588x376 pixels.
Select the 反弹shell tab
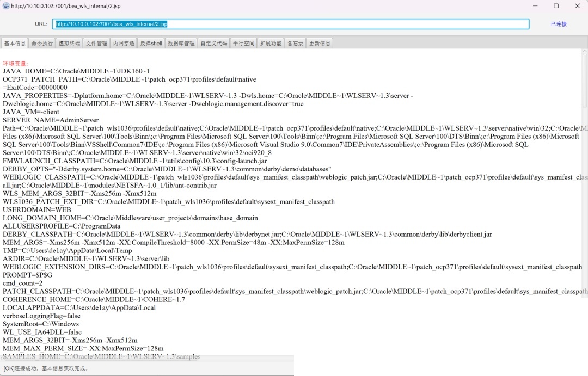(151, 44)
